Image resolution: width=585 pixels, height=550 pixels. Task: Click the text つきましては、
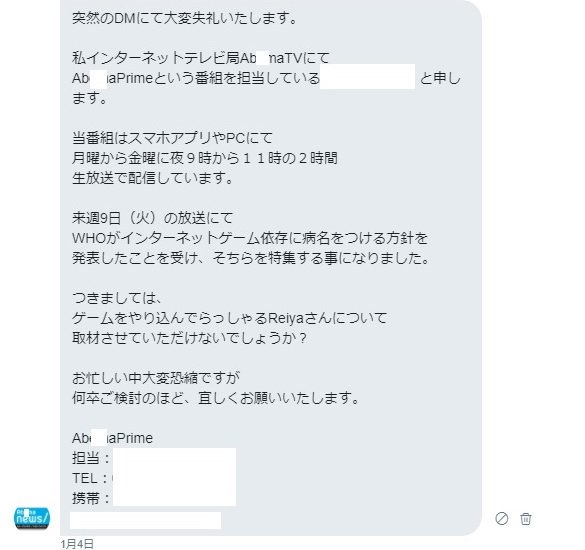pos(117,298)
